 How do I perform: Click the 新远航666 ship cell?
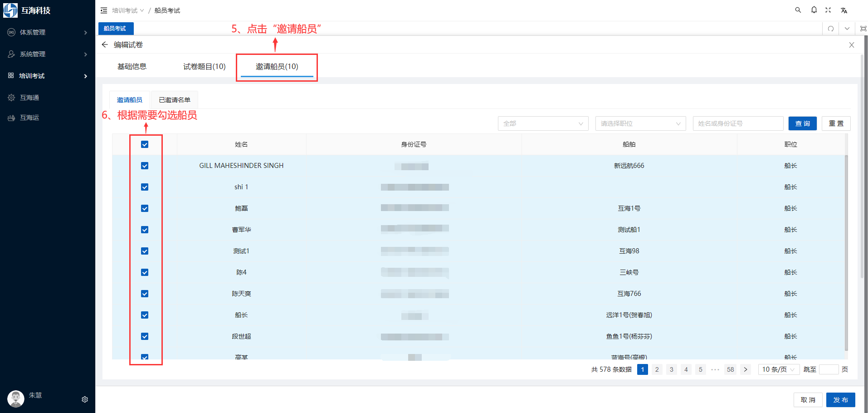click(x=629, y=166)
